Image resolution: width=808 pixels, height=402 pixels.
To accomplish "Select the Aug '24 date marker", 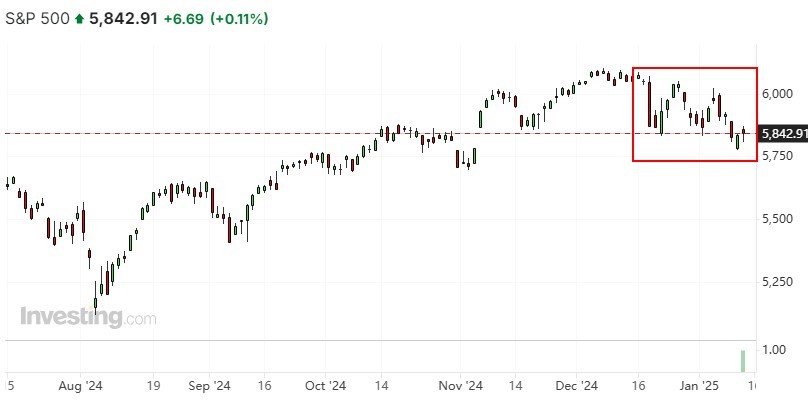I will click(81, 384).
